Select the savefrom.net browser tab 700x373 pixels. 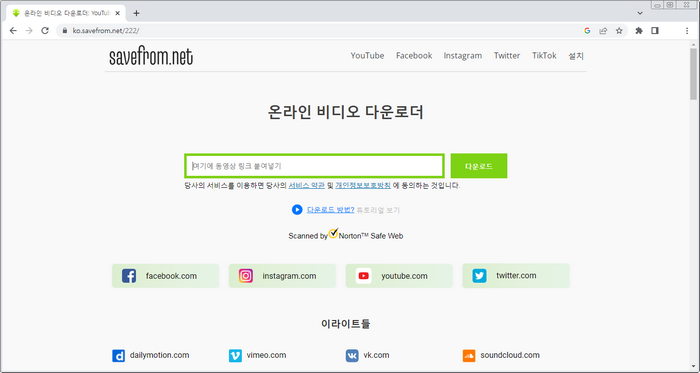pos(66,13)
